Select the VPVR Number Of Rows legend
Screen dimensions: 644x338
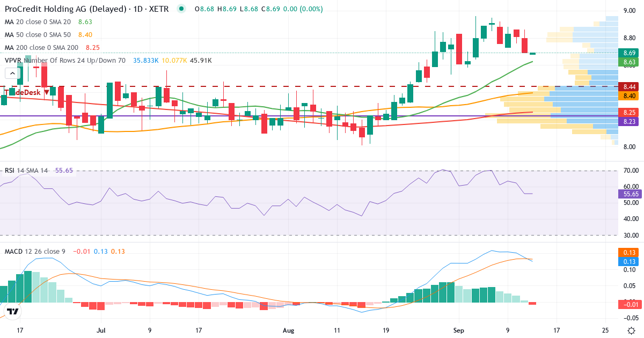[x=65, y=61]
